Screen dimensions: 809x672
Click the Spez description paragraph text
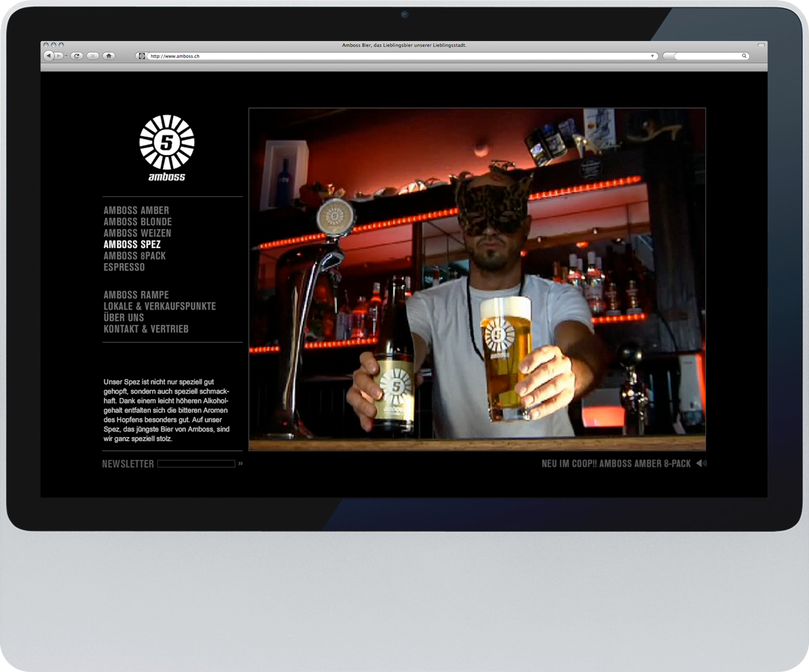(166, 410)
